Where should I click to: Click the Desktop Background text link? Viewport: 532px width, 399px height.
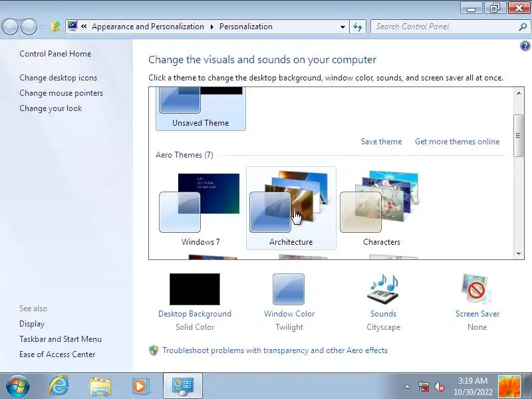coord(195,314)
